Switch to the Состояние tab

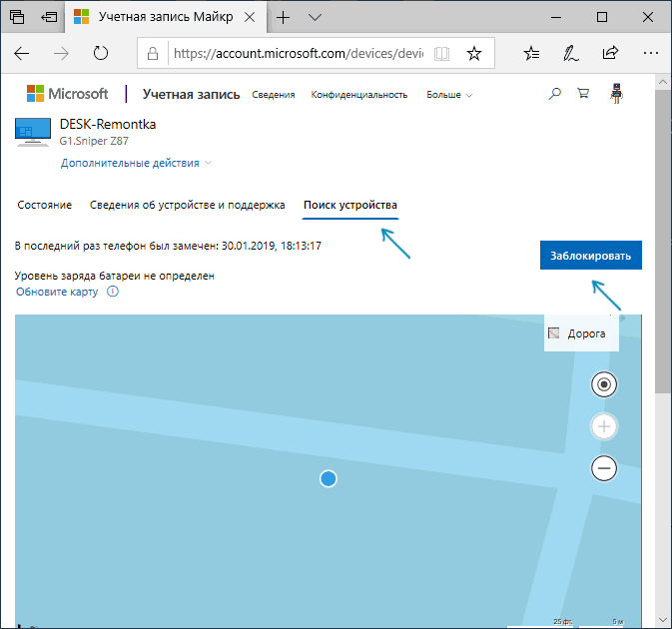click(x=45, y=205)
